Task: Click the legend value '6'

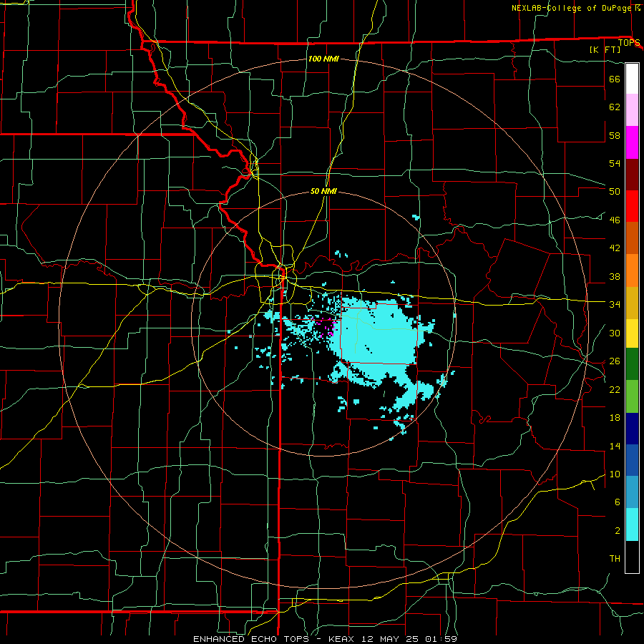Action: coord(618,502)
